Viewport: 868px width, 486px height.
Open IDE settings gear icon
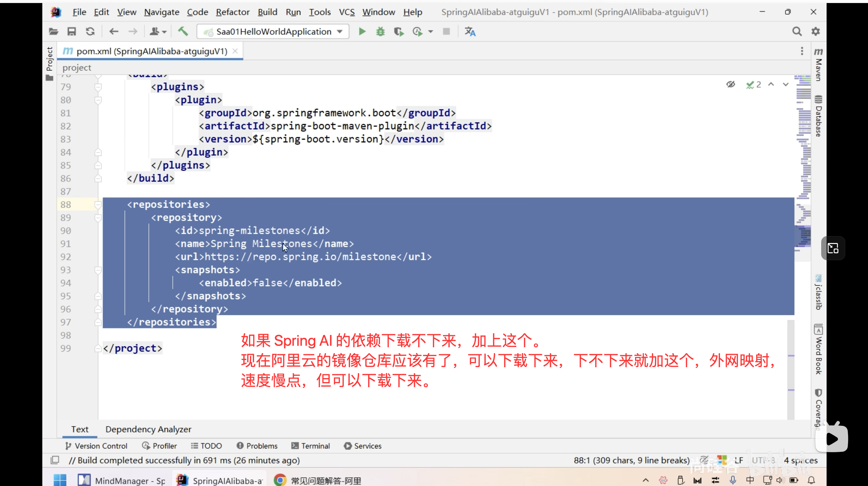[x=815, y=32]
